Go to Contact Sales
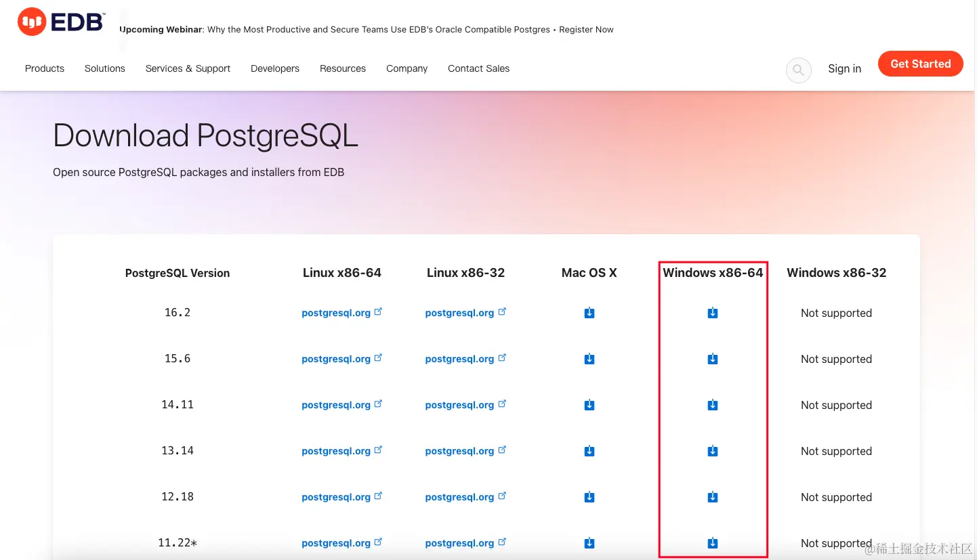The height and width of the screenshot is (560, 977). tap(478, 68)
